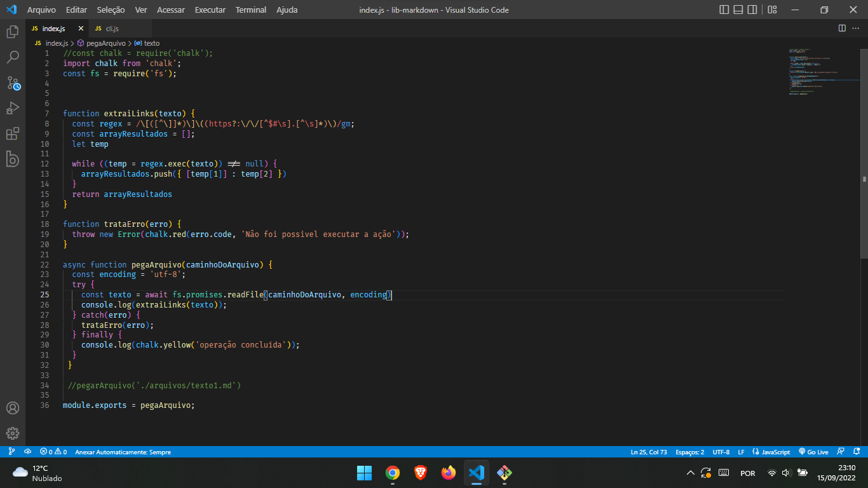Open pegaArquivo breadcrumb dropdown
868x488 pixels.
pos(102,43)
